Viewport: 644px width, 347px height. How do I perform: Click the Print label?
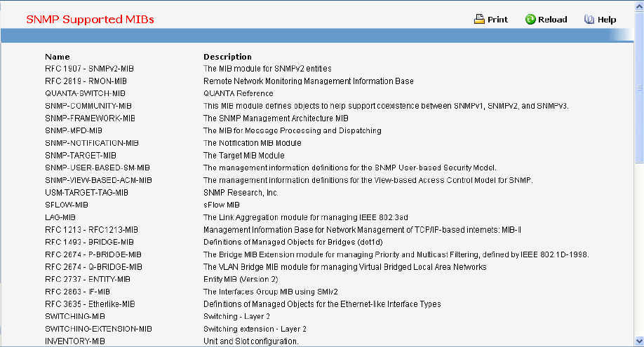498,20
